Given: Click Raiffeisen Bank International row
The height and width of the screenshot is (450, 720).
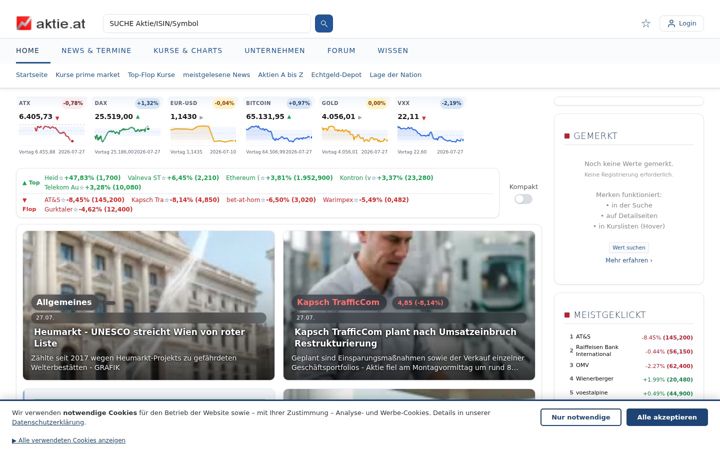Looking at the screenshot, I should 631,351.
